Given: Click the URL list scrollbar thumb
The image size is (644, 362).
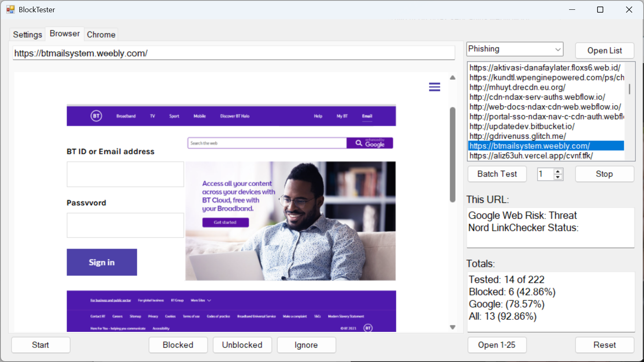Looking at the screenshot, I should pos(629,89).
